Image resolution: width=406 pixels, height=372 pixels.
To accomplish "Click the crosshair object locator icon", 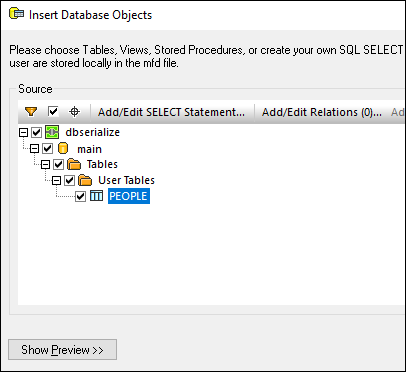I will click(x=74, y=112).
